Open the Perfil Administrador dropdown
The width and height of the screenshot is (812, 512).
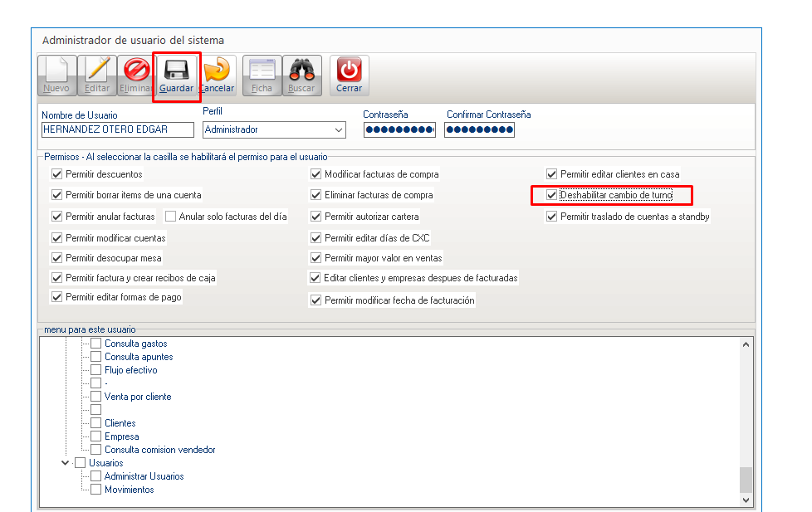[338, 130]
